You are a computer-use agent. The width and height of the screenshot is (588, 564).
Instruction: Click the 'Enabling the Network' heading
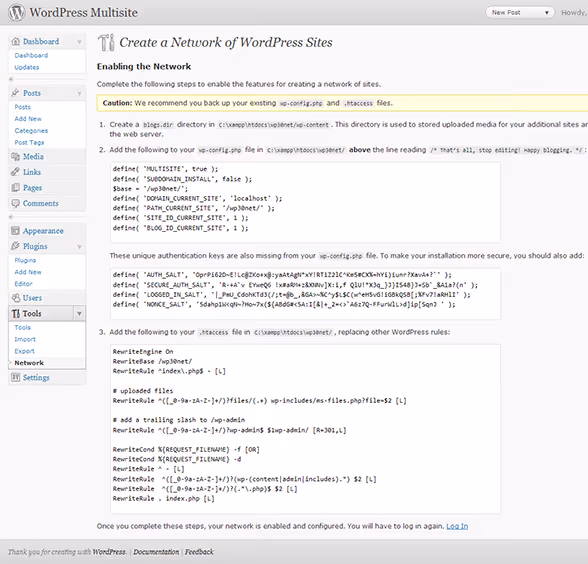144,66
